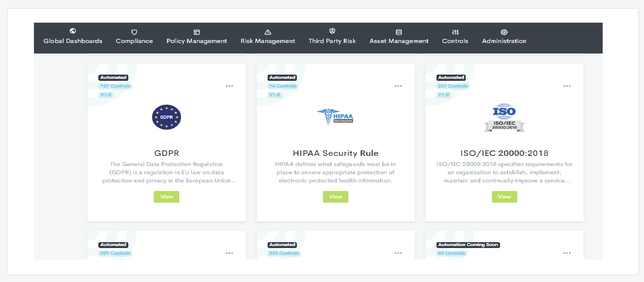Click View on the HIPAA Security Rule card

(335, 197)
